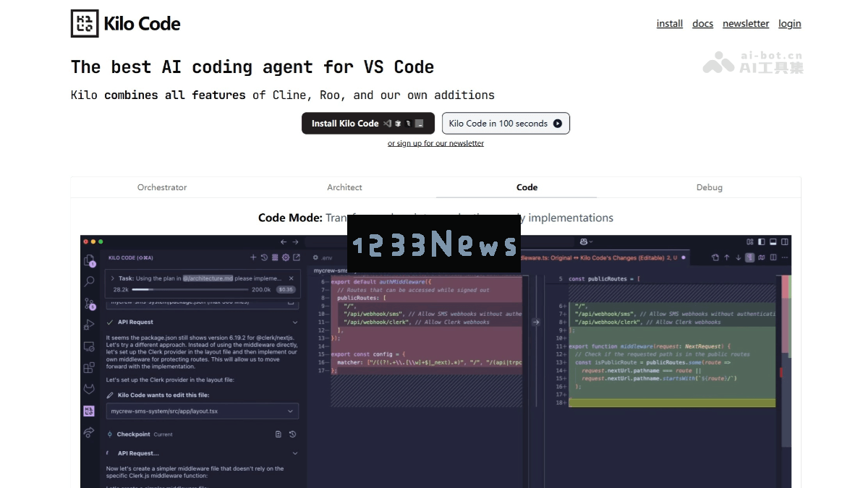The width and height of the screenshot is (868, 488).
Task: Select the Code tab
Action: (527, 187)
